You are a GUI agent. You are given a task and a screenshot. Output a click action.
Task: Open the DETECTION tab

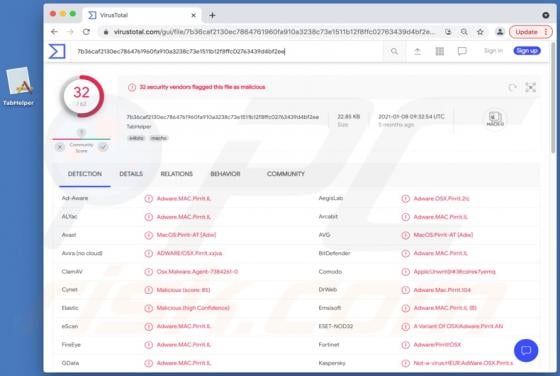point(85,174)
